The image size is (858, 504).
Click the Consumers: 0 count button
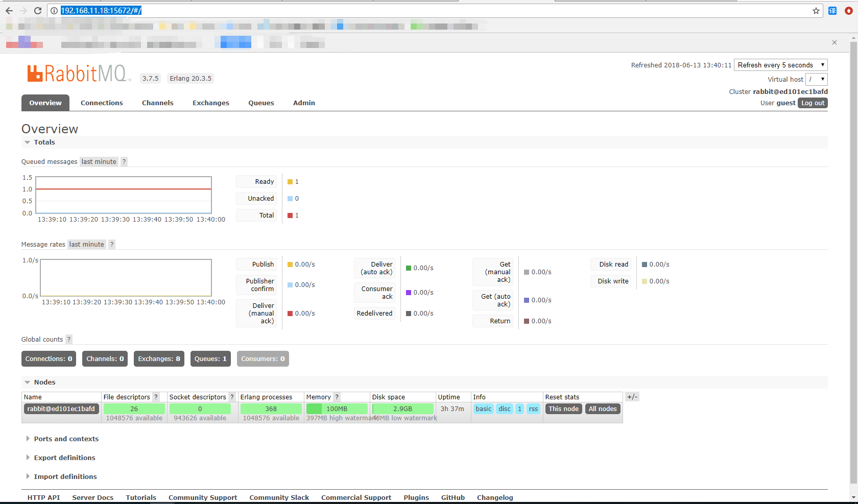[x=263, y=359]
